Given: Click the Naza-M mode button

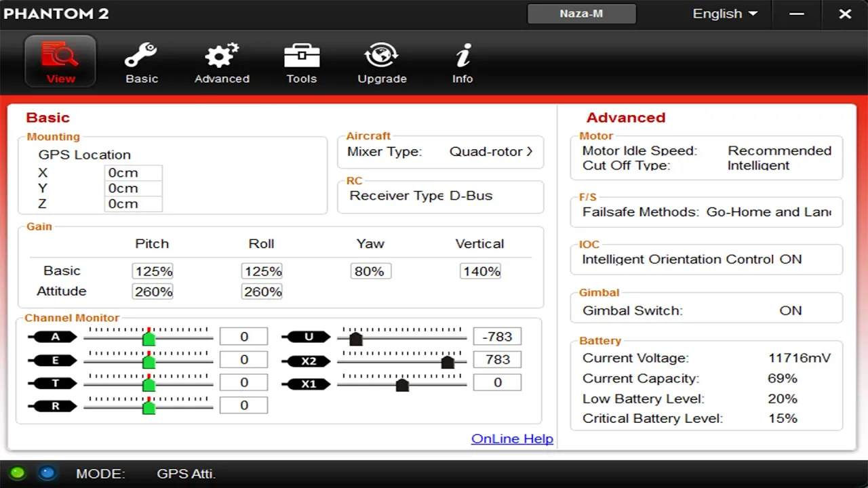Looking at the screenshot, I should point(581,14).
